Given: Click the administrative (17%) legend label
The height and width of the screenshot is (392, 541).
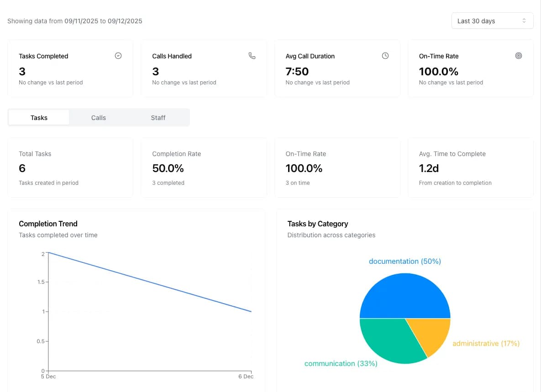Looking at the screenshot, I should [486, 343].
